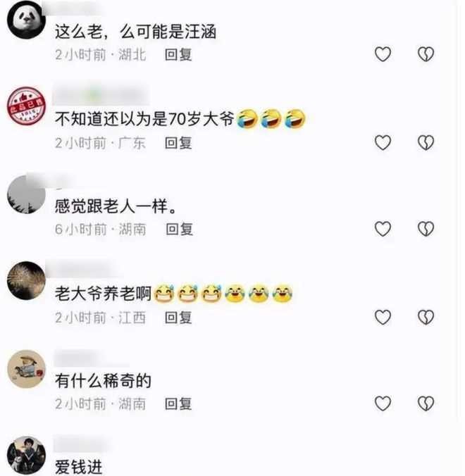Like the comment "感觉跟老人一样。"
The height and width of the screenshot is (476, 465).
tap(383, 229)
